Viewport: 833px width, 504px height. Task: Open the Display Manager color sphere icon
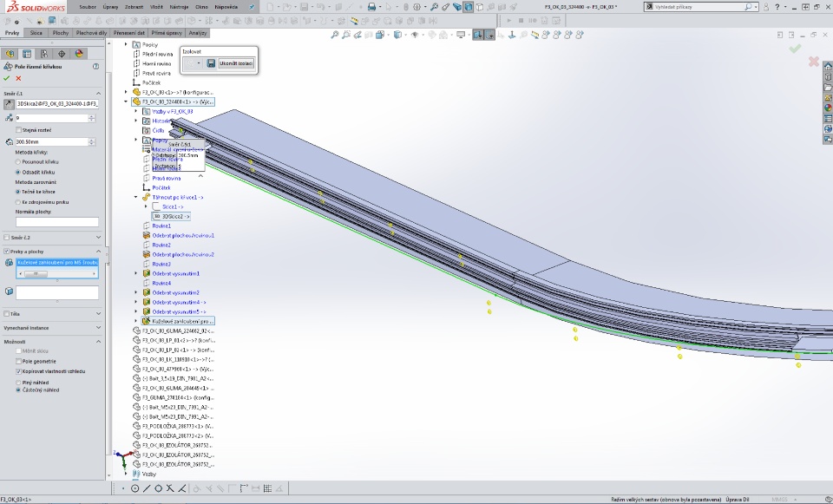tap(79, 54)
